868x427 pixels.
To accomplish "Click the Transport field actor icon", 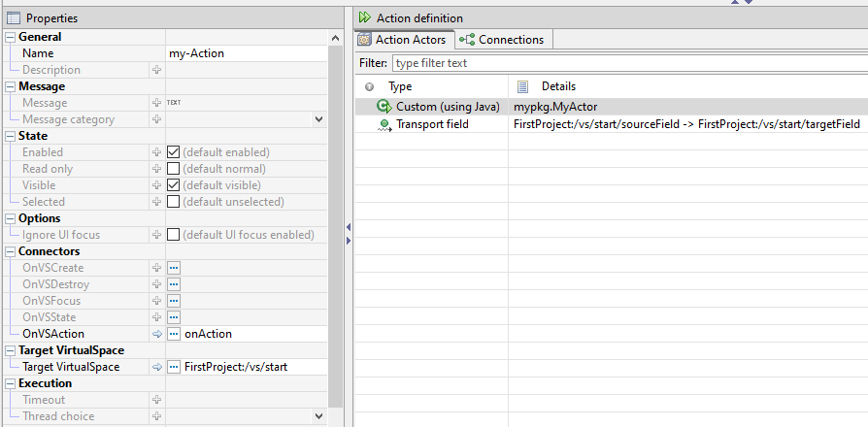I will [x=384, y=124].
